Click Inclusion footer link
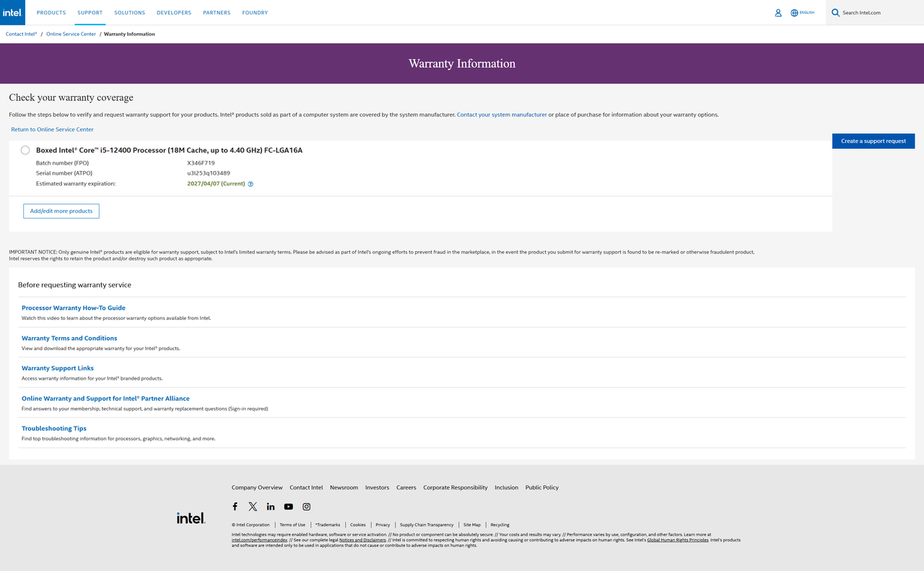The width and height of the screenshot is (924, 571). tap(506, 487)
